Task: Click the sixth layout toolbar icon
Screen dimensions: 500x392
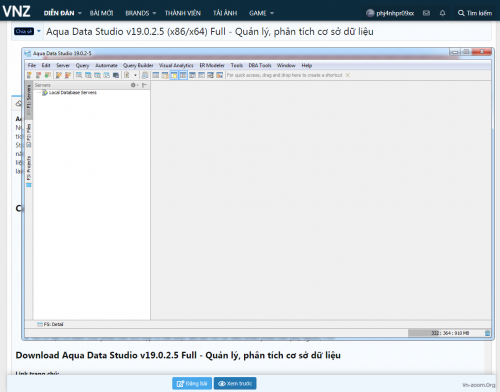Action: [x=201, y=75]
